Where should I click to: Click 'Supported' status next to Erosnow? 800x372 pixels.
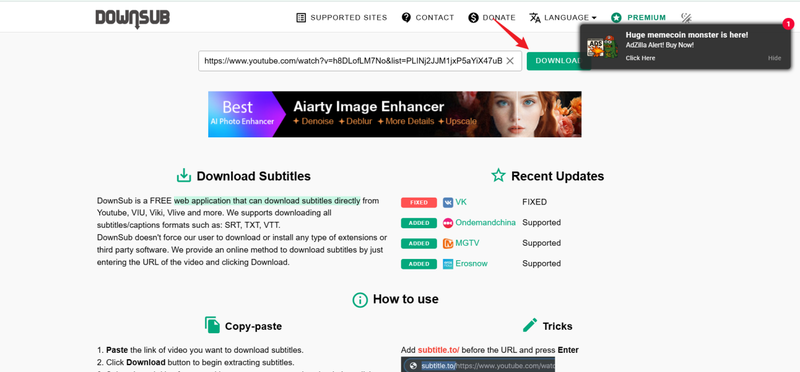pyautogui.click(x=541, y=263)
